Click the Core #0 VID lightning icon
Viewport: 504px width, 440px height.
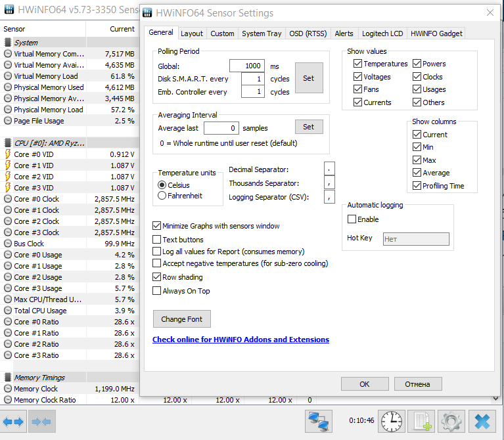click(x=8, y=154)
